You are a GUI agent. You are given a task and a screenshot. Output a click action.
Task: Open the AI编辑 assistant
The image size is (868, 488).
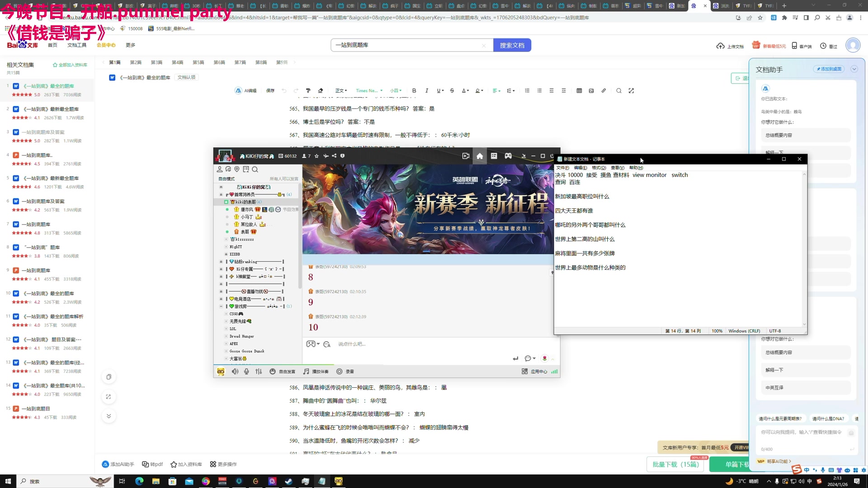tap(246, 90)
